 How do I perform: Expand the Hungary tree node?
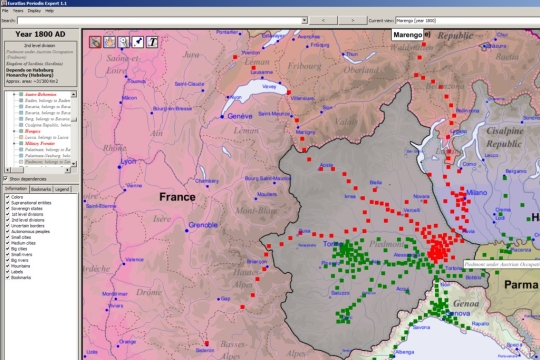pyautogui.click(x=14, y=131)
